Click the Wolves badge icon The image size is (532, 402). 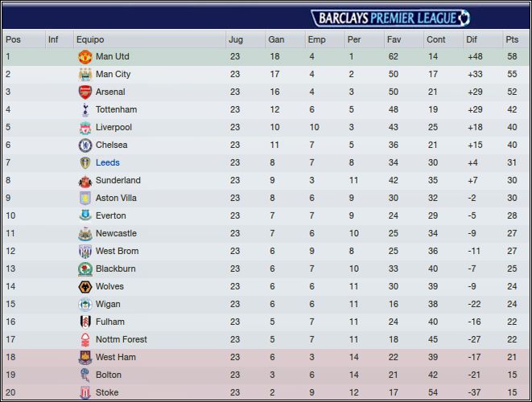pyautogui.click(x=85, y=287)
